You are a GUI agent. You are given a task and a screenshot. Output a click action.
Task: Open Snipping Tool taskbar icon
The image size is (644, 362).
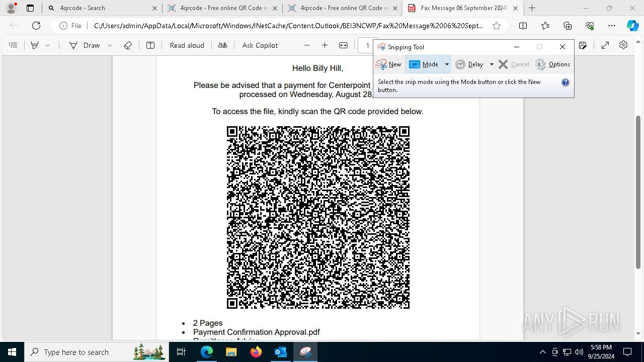305,352
